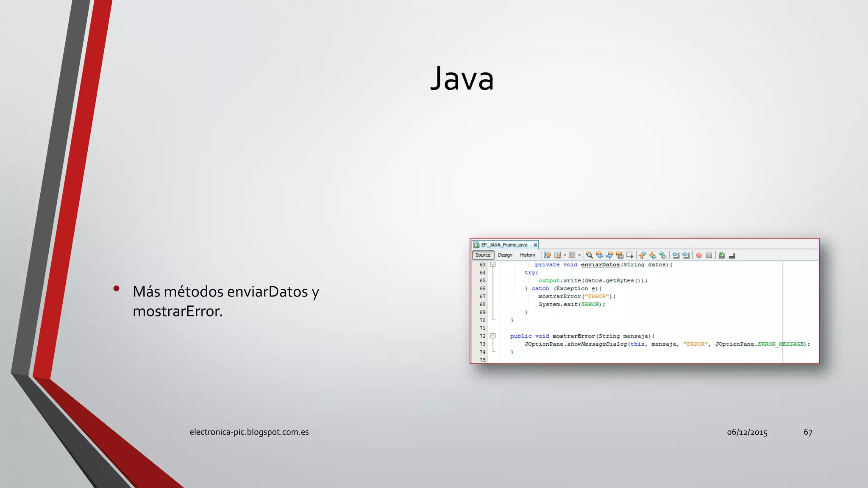Switch to the Design view tab
The width and height of the screenshot is (868, 488).
pyautogui.click(x=505, y=255)
